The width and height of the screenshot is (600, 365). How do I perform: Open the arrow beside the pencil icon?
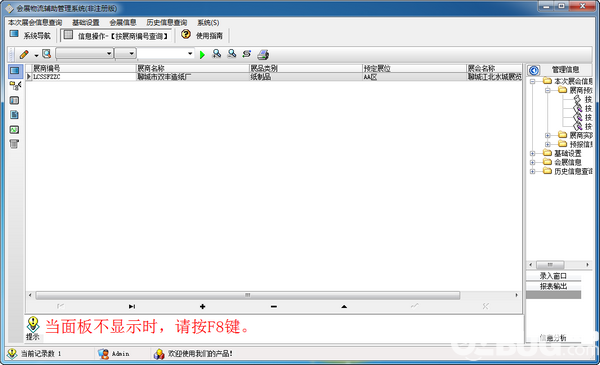pyautogui.click(x=36, y=55)
